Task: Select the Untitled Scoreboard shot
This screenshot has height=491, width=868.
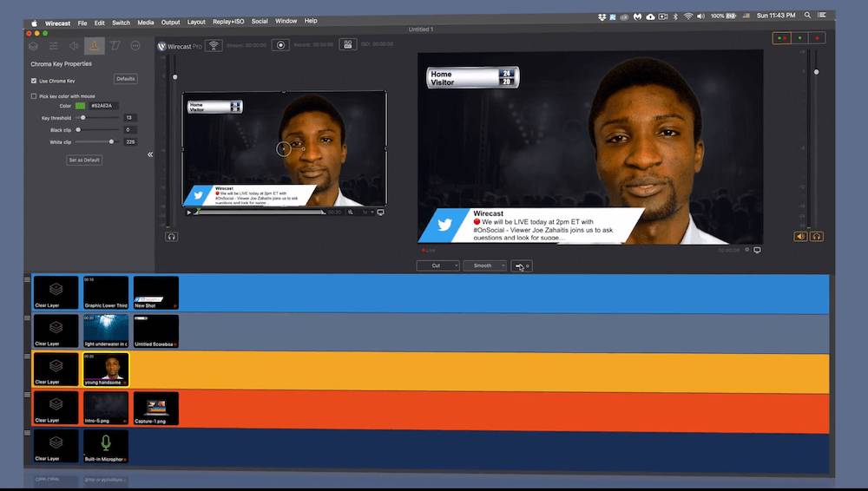Action: (156, 331)
